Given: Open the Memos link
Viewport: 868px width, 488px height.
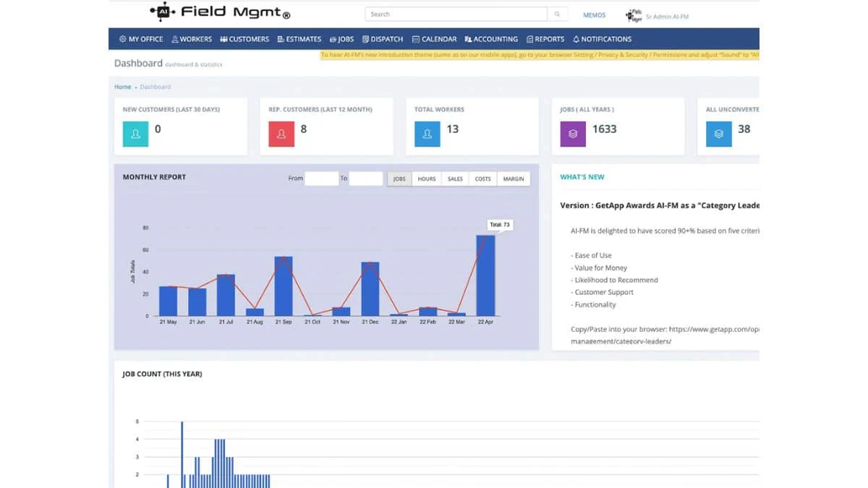Looking at the screenshot, I should tap(594, 15).
